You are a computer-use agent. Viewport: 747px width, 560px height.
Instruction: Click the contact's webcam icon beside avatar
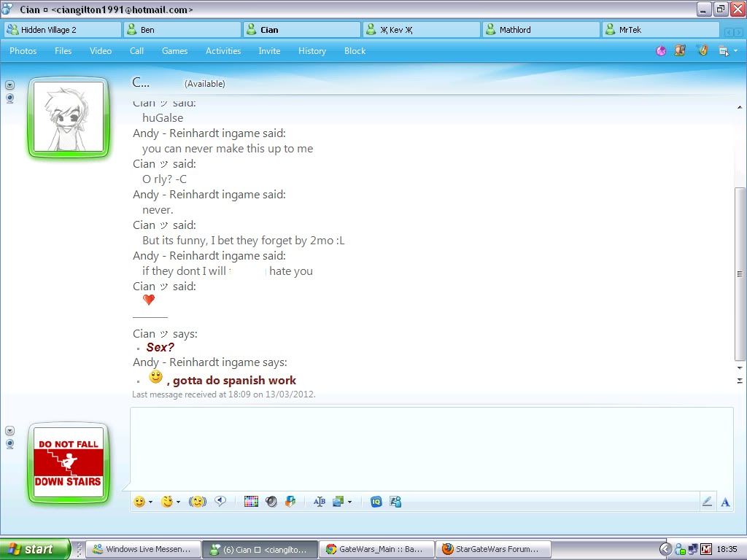tap(10, 98)
